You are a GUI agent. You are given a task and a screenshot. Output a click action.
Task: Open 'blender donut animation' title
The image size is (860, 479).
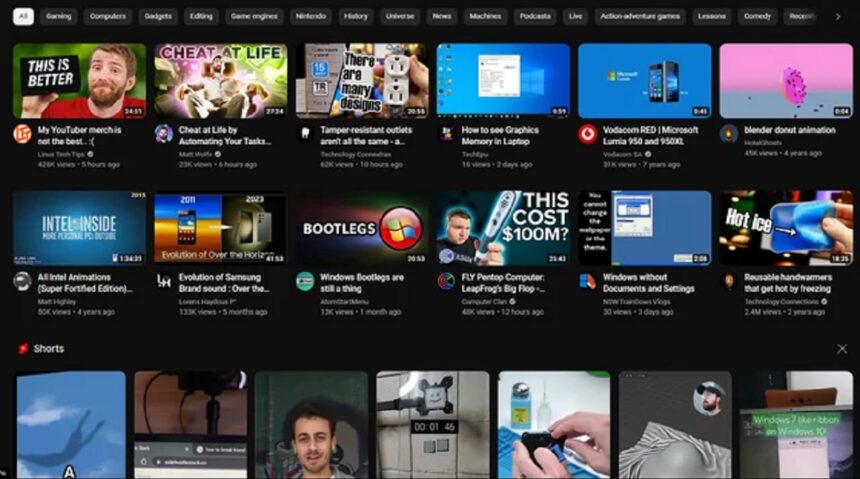click(790, 130)
